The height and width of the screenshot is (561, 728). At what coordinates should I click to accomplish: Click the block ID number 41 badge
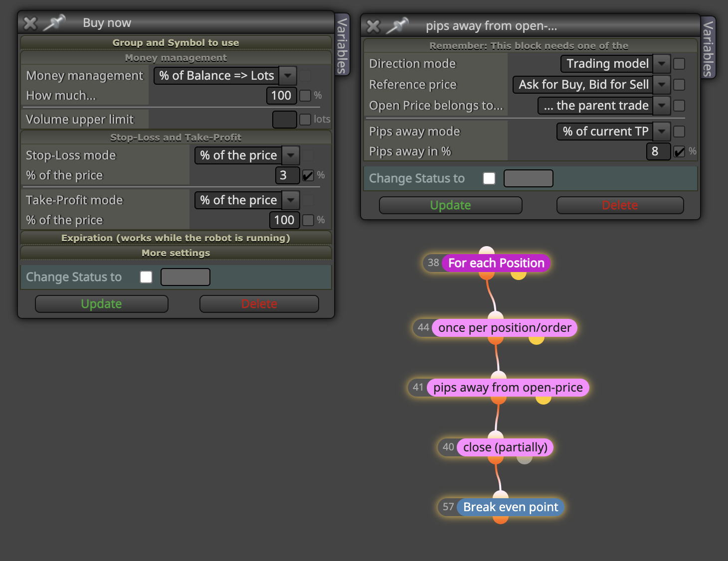coord(418,387)
